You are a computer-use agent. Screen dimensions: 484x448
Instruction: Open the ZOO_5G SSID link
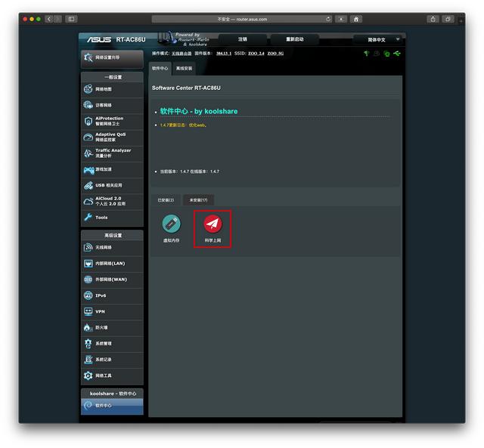coord(275,54)
